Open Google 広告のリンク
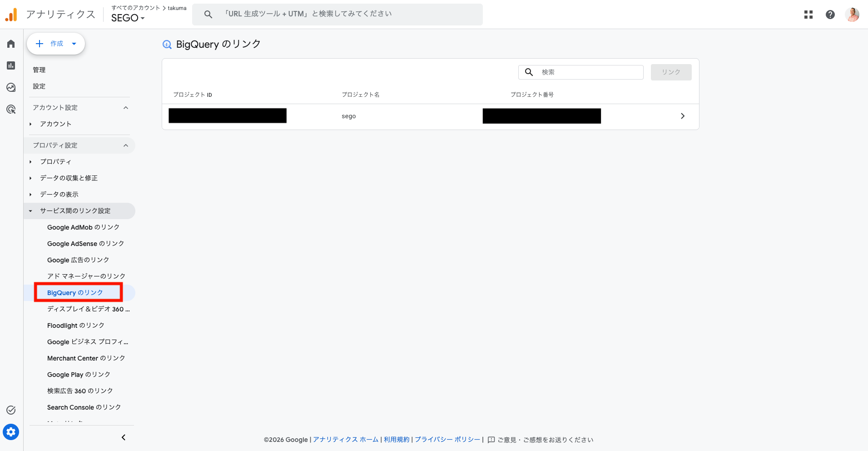868x451 pixels. click(78, 260)
